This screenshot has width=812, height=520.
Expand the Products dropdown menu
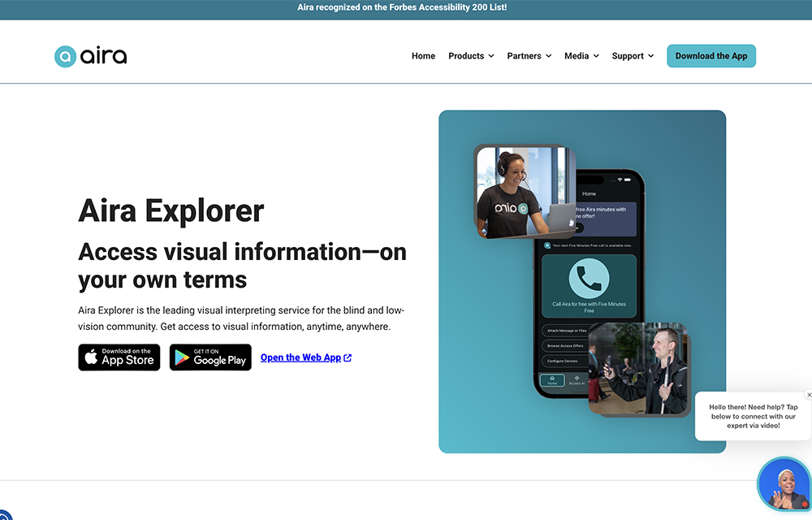click(471, 56)
